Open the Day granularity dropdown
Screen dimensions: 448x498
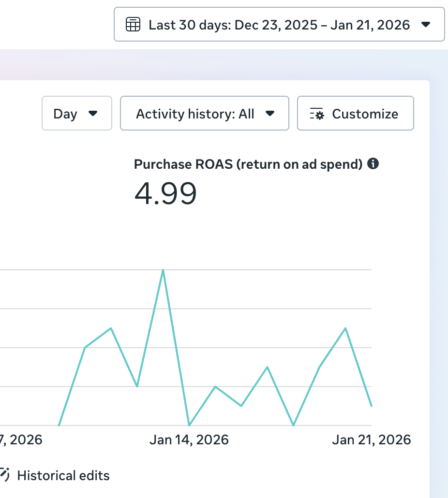(x=76, y=114)
